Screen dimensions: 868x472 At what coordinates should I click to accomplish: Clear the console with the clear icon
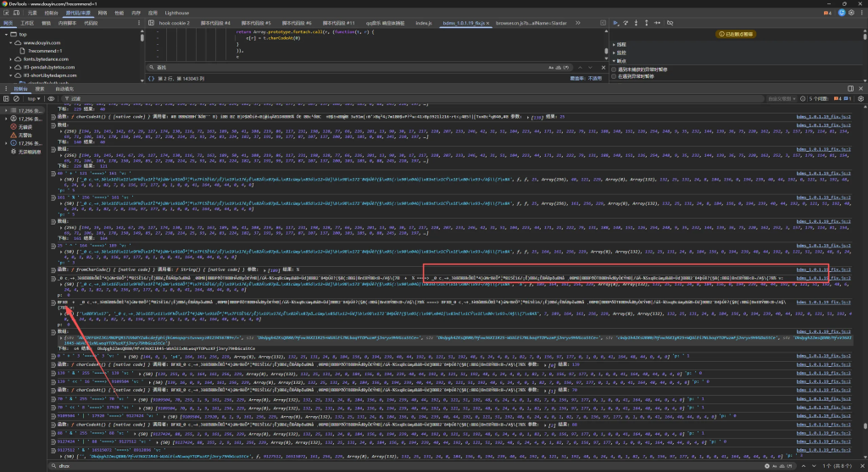tap(18, 98)
